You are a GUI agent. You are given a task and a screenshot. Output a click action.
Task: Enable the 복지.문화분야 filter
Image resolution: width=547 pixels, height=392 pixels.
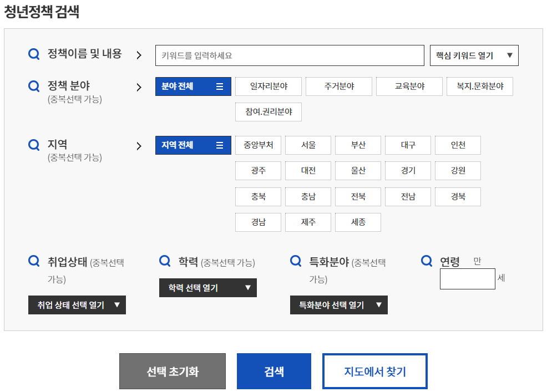pos(479,86)
